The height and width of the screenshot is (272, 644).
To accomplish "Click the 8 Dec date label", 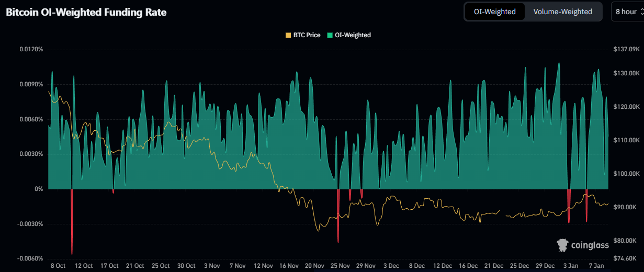I will click(417, 266).
